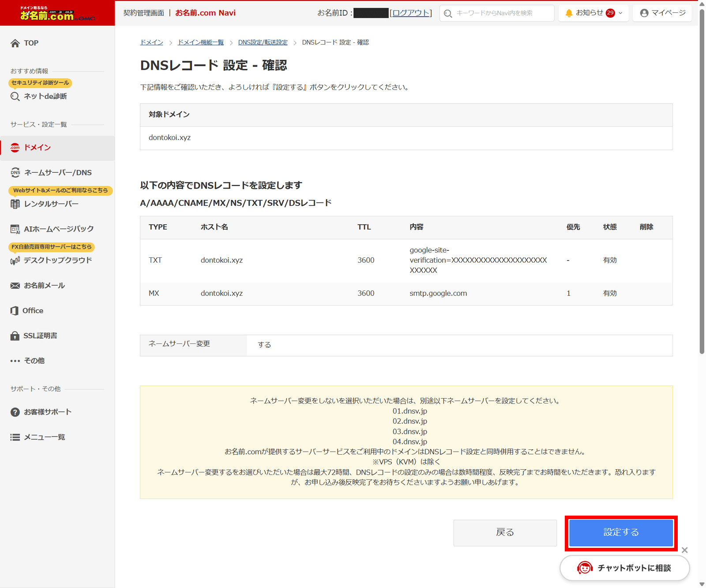Image resolution: width=706 pixels, height=588 pixels.
Task: Open チャットボットに相談 button
Action: [x=625, y=568]
